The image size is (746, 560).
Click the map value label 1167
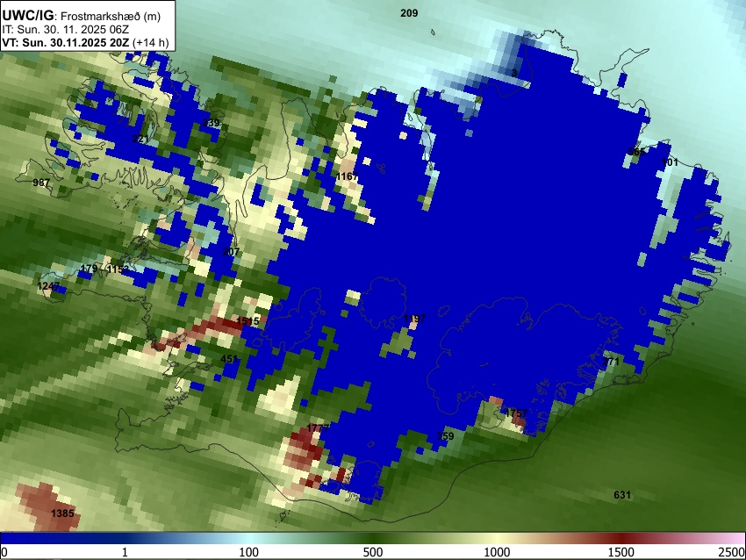pos(348,176)
